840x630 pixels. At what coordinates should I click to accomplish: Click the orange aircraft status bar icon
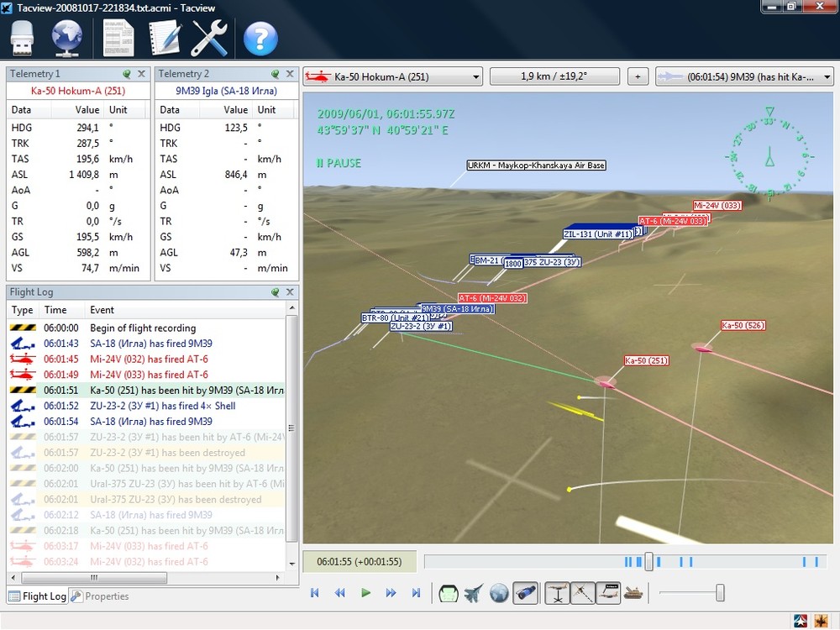pyautogui.click(x=820, y=621)
